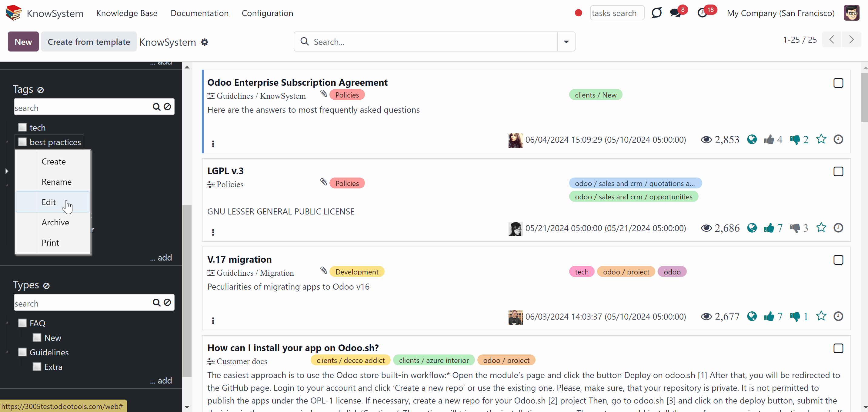Check the best practices tag checkbox
The image size is (868, 412).
pyautogui.click(x=22, y=142)
